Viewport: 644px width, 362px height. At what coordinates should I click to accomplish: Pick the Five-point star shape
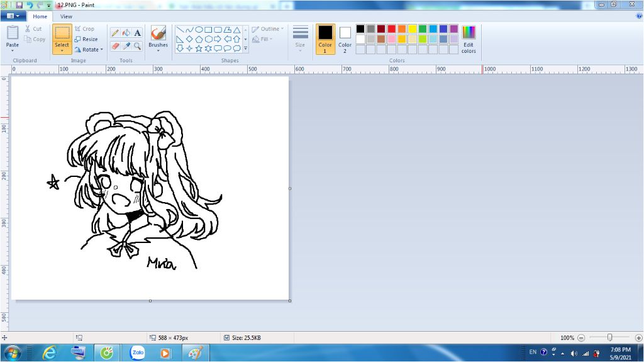pyautogui.click(x=199, y=48)
